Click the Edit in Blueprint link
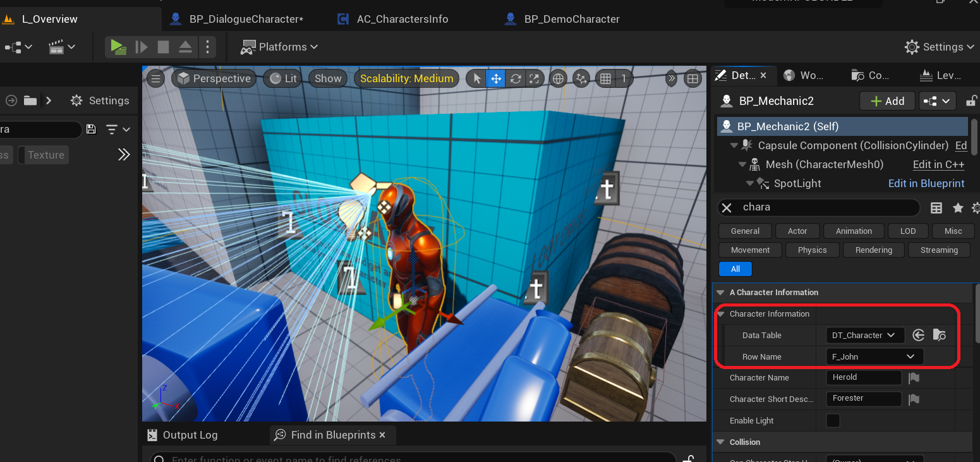This screenshot has height=462, width=980. (926, 183)
